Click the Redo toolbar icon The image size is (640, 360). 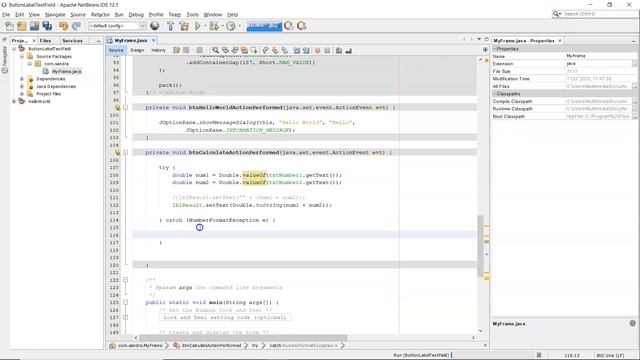pyautogui.click(x=76, y=26)
